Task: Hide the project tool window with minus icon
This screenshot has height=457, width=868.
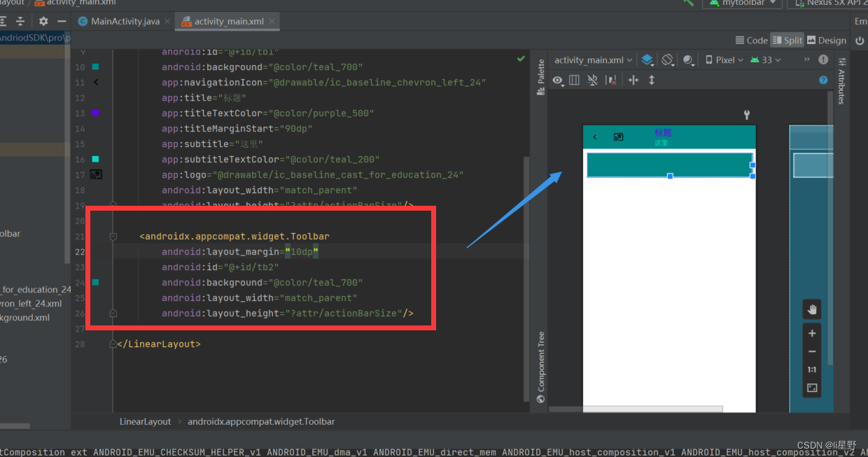Action: (62, 22)
